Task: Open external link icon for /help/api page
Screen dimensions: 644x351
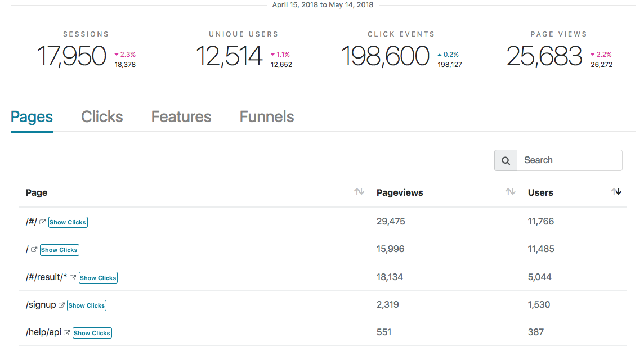Action: 67,333
